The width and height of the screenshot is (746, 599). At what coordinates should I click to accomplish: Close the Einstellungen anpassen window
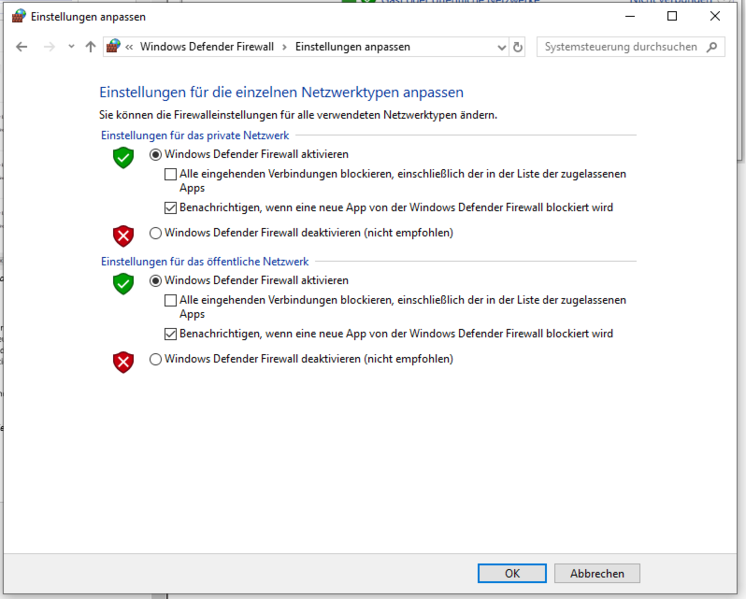(715, 16)
